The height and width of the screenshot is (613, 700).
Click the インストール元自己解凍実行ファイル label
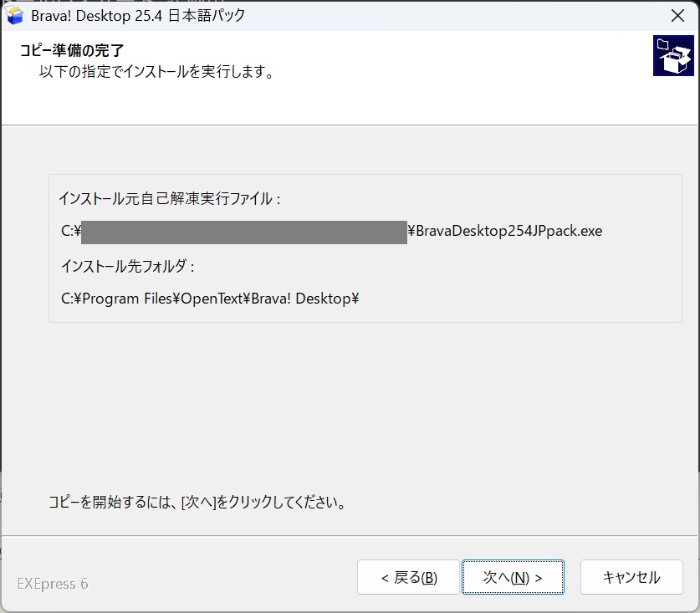tap(169, 198)
